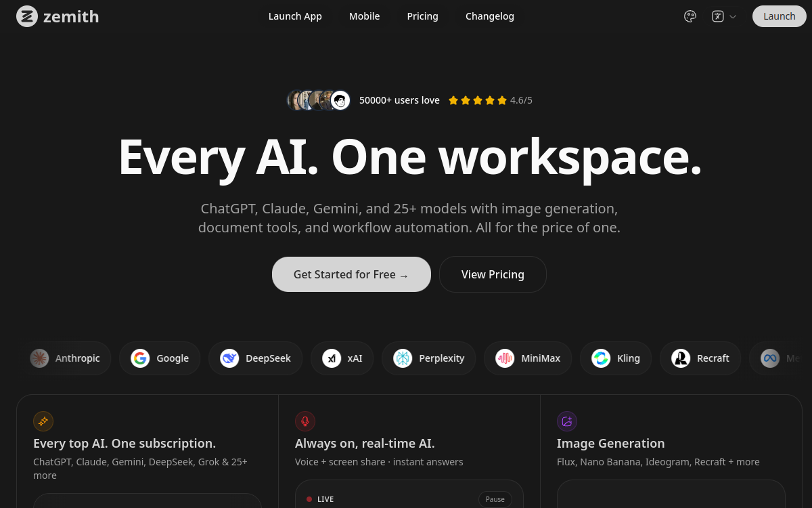Click the five-star rating
812x508 pixels.
478,100
